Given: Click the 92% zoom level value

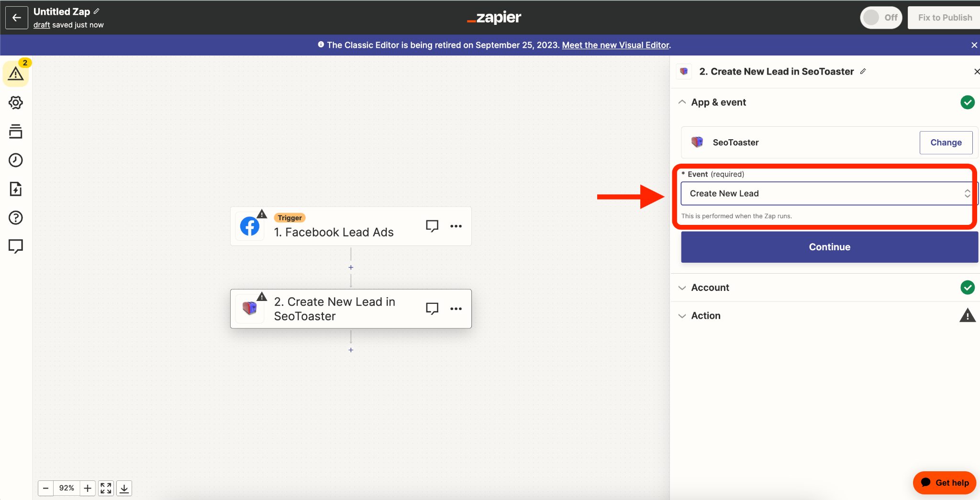Looking at the screenshot, I should 67,488.
